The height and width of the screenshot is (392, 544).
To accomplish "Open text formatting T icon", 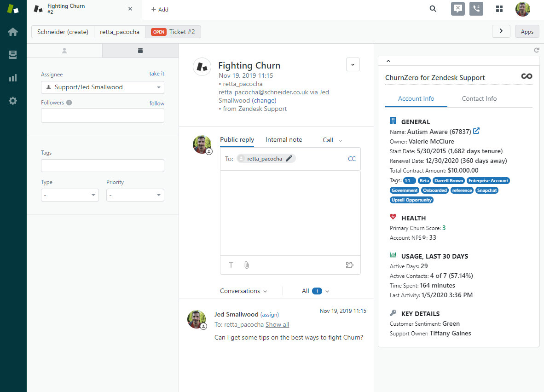I will 231,265.
